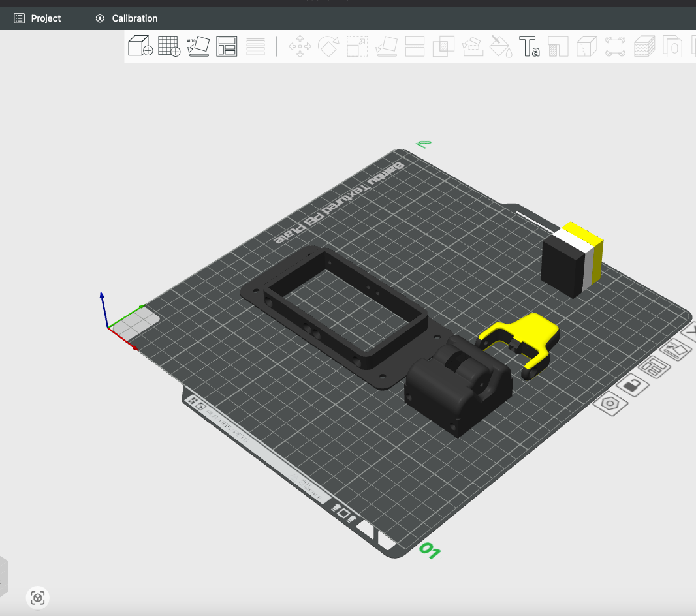The image size is (696, 616).
Task: Select the Scale tool
Action: click(x=358, y=47)
